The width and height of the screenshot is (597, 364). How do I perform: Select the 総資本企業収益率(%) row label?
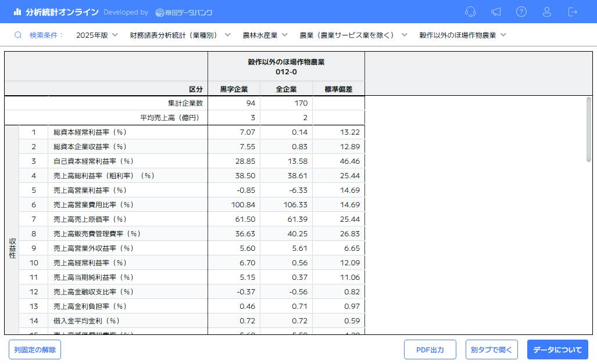coord(90,146)
